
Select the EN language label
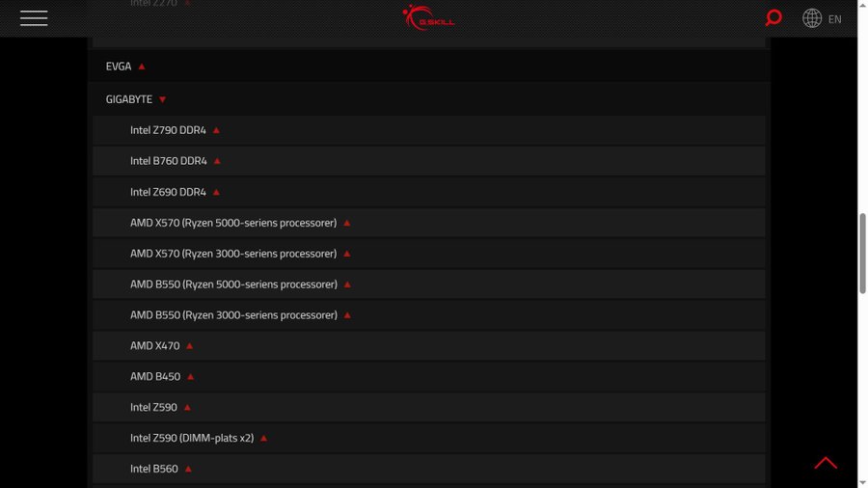[835, 19]
